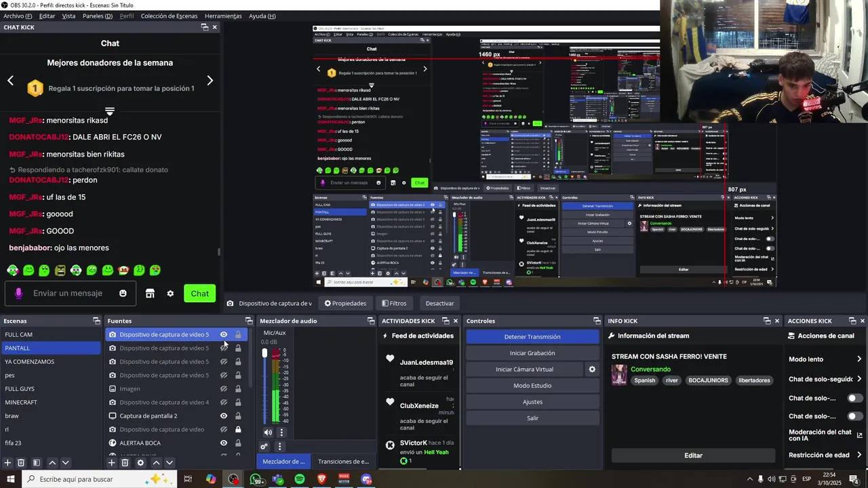
Task: Show previous top donor slide
Action: [x=10, y=81]
